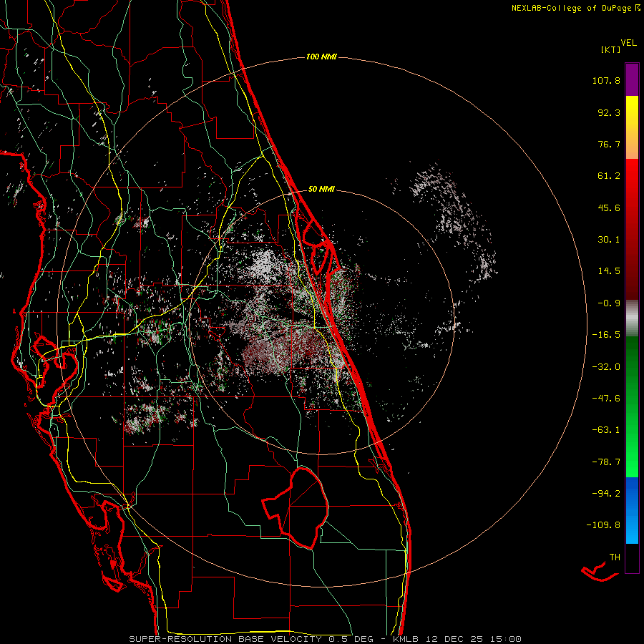Click the 100 NMI range ring label
644x644 pixels.
pos(321,57)
